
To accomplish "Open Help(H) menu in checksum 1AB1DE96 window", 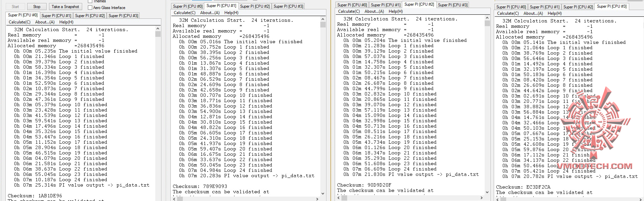I will [x=66, y=22].
